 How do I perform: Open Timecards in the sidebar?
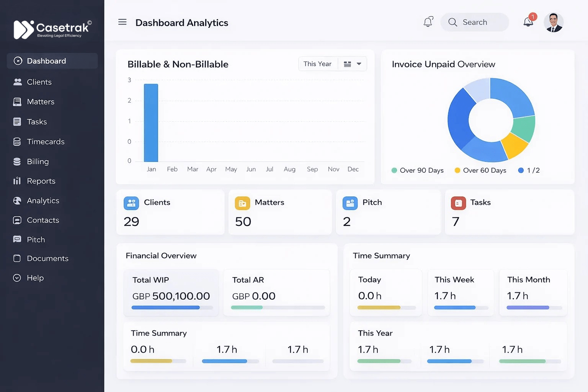pos(46,142)
